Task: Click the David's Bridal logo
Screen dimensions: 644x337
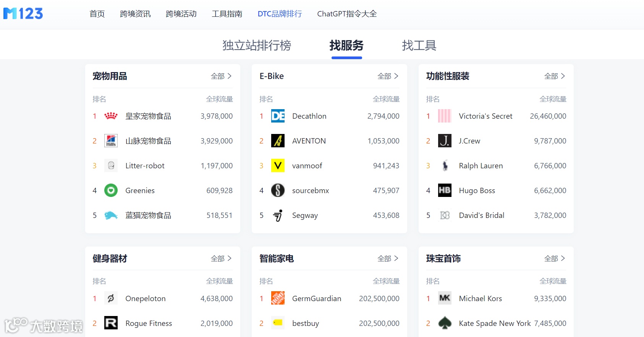Action: 445,215
